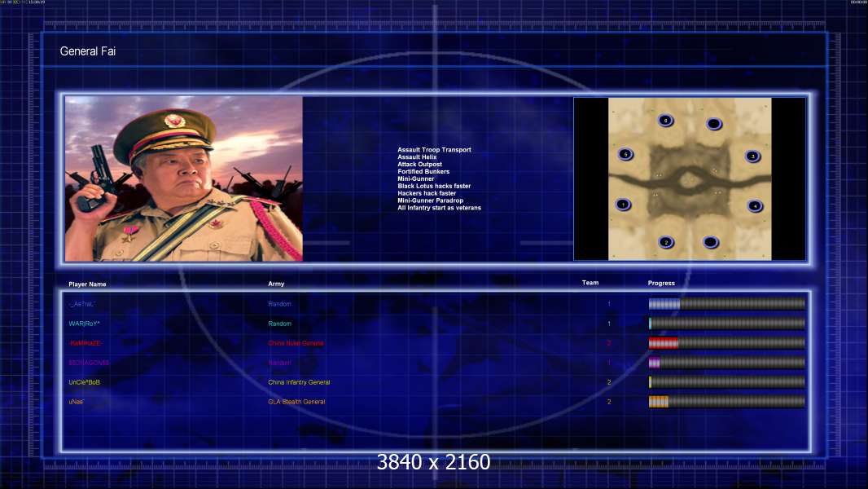Click China Infantry General army text
This screenshot has height=489, width=868.
tap(299, 382)
